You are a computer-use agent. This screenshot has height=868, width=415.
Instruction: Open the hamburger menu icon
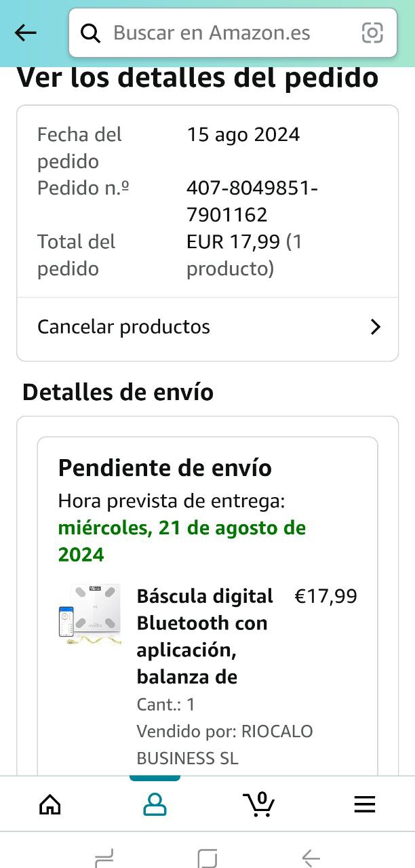pyautogui.click(x=365, y=805)
